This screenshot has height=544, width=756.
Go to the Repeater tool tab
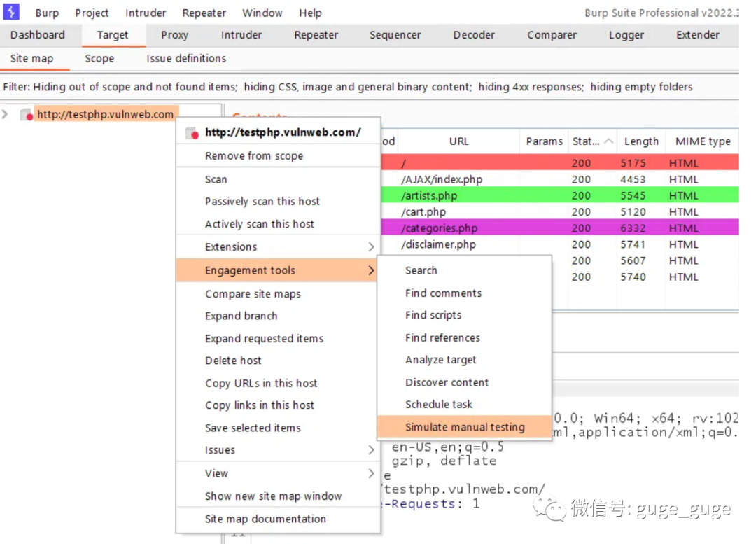point(316,35)
